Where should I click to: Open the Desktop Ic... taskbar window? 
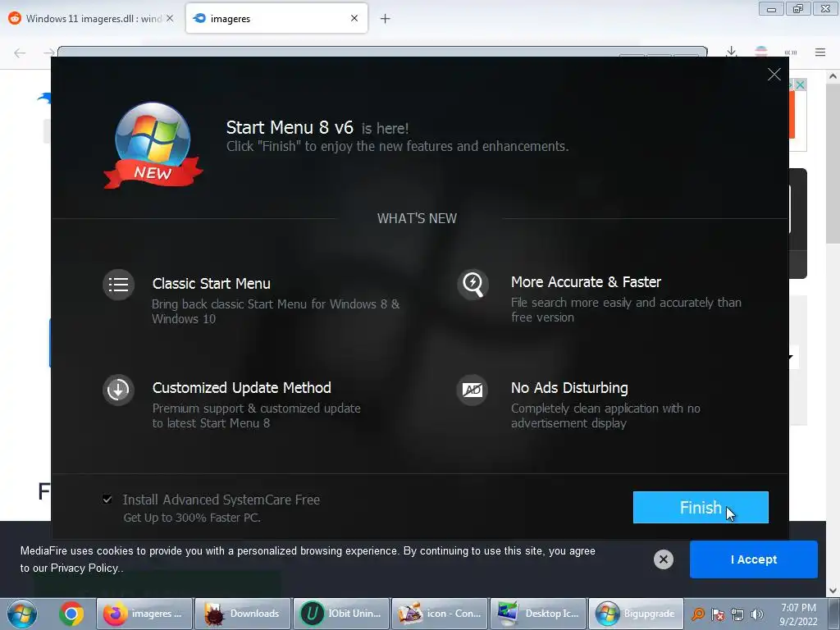point(538,614)
